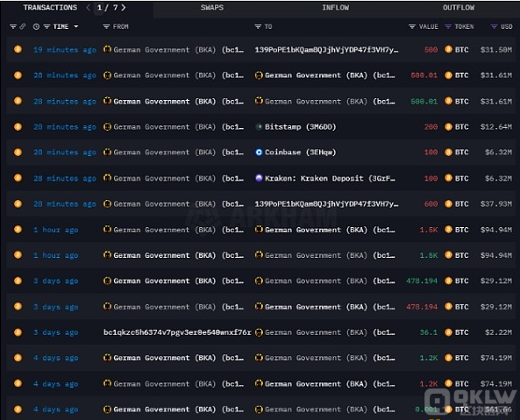Screen dimensions: 520x420
Task: Click the Bitcoin row icon of the Coinbase transaction
Action: (x=18, y=153)
